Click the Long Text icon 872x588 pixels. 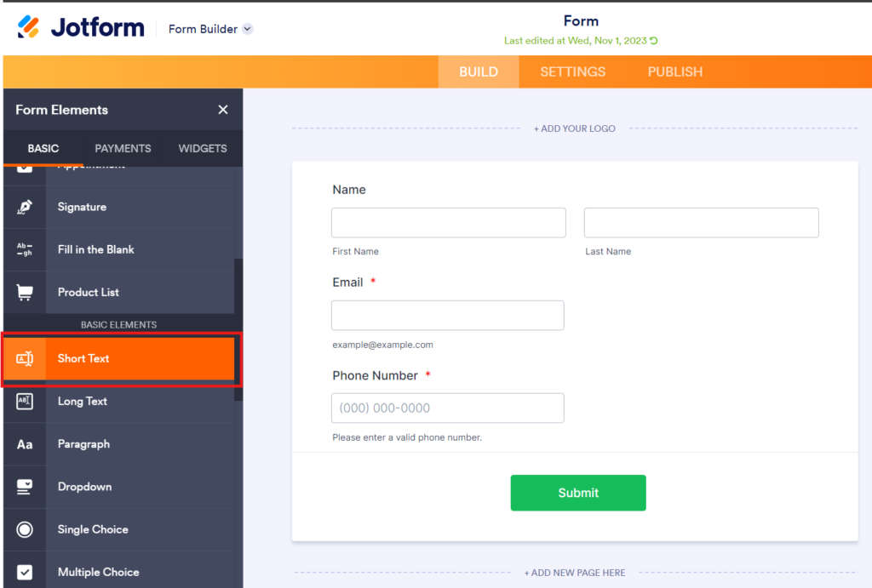coord(25,402)
